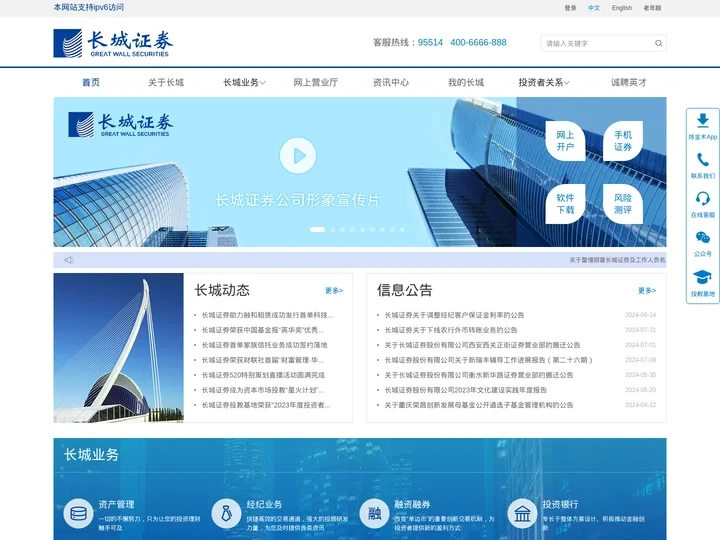This screenshot has height=540, width=720.
Task: Open 诚聘英才 navigation item
Action: pyautogui.click(x=629, y=83)
